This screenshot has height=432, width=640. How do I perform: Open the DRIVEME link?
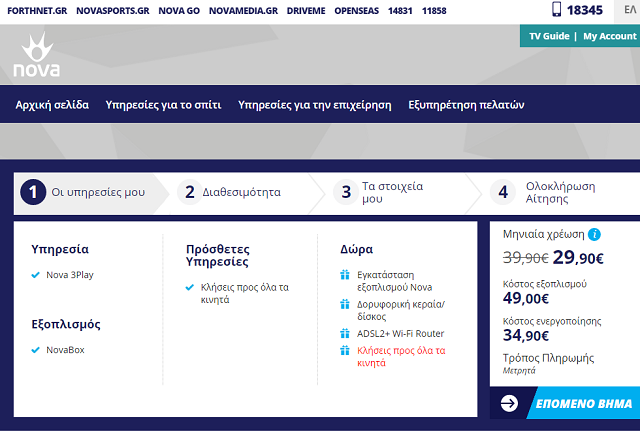click(x=306, y=11)
